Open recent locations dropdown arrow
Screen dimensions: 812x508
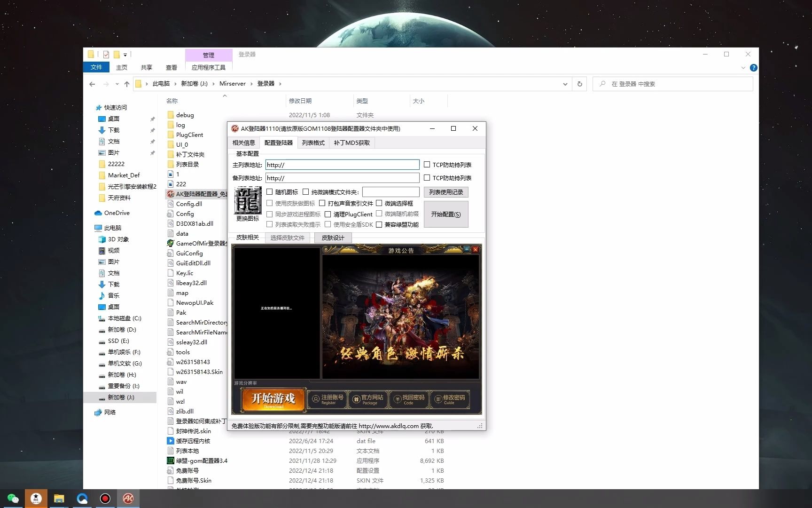(117, 84)
